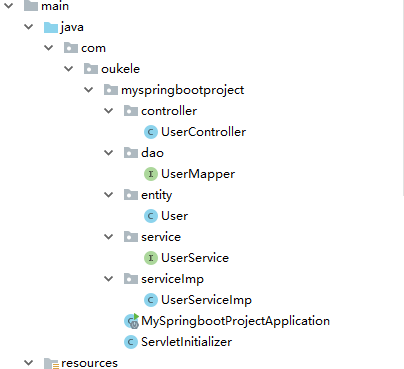Select UserServiceImp in the tree
404x369 pixels.
pos(207,300)
